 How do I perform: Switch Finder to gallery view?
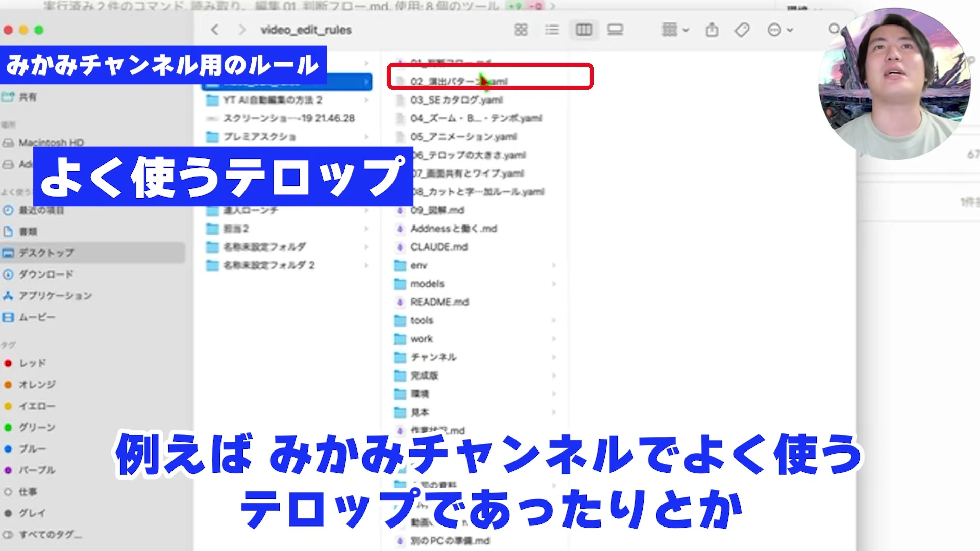click(615, 30)
